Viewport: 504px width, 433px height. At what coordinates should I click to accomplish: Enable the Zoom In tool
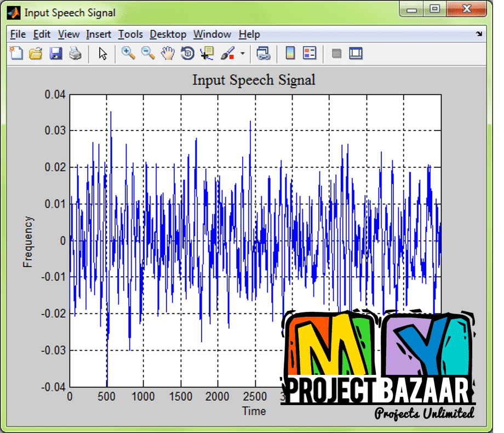pyautogui.click(x=128, y=53)
